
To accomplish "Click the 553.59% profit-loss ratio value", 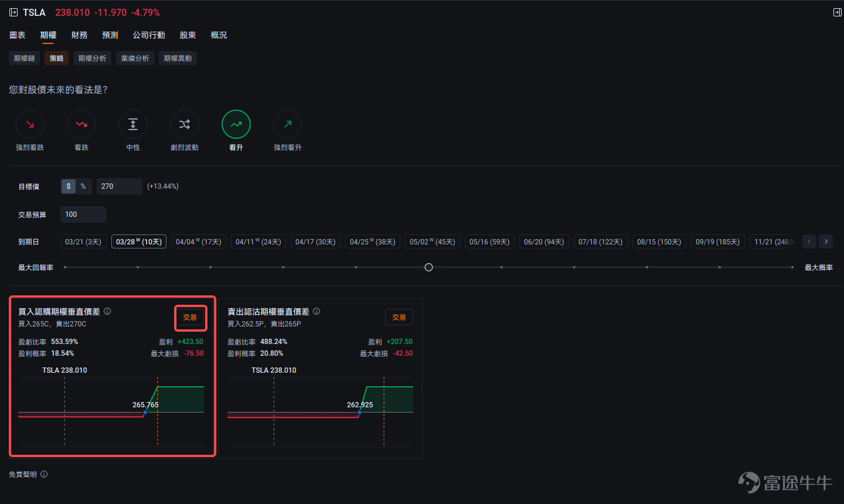I will (x=64, y=342).
